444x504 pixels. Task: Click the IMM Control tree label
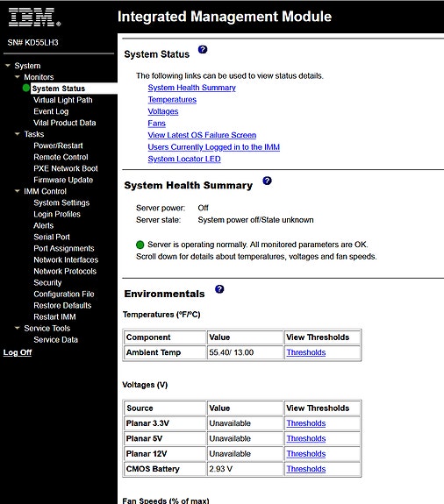point(45,191)
